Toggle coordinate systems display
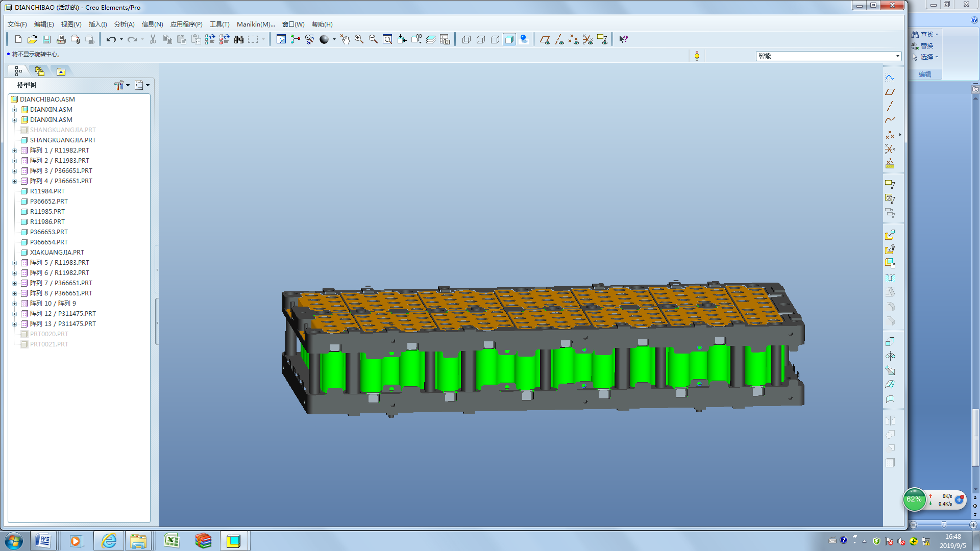The height and width of the screenshot is (551, 980). (x=587, y=39)
